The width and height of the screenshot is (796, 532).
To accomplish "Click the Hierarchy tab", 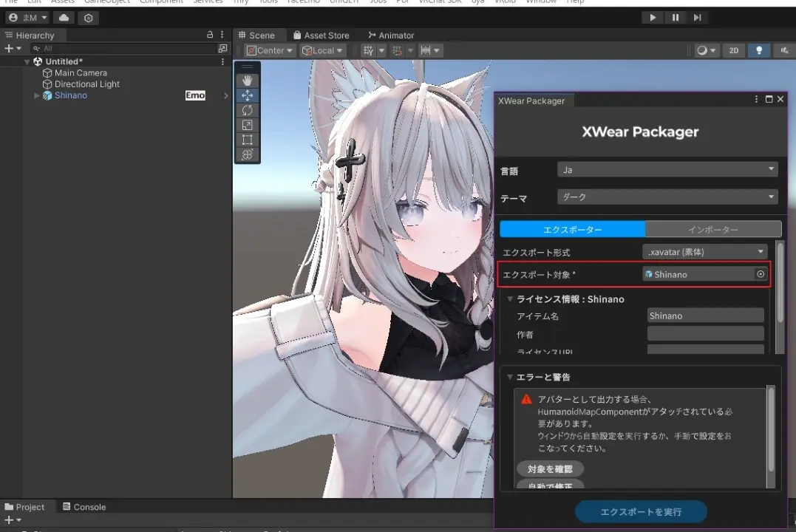I will pyautogui.click(x=30, y=35).
